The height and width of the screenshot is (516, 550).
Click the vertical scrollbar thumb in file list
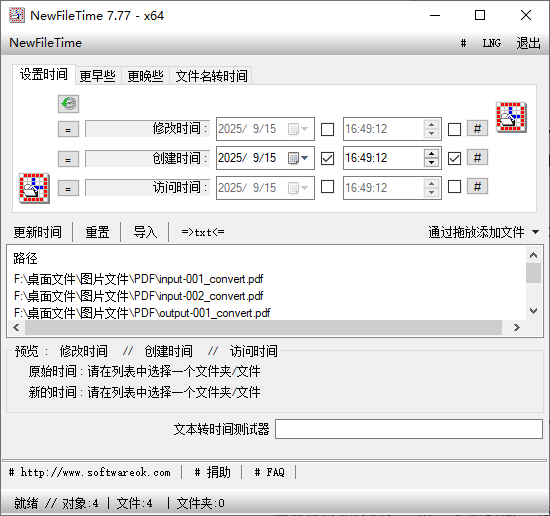point(534,273)
